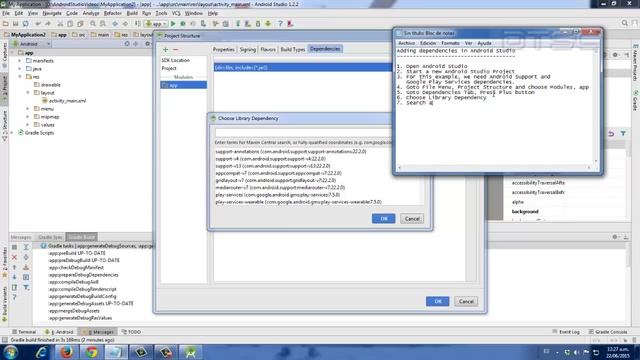Viewport: 640px width, 360px height.
Task: Click the Search Everywhere magnifier icon
Action: click(624, 23)
